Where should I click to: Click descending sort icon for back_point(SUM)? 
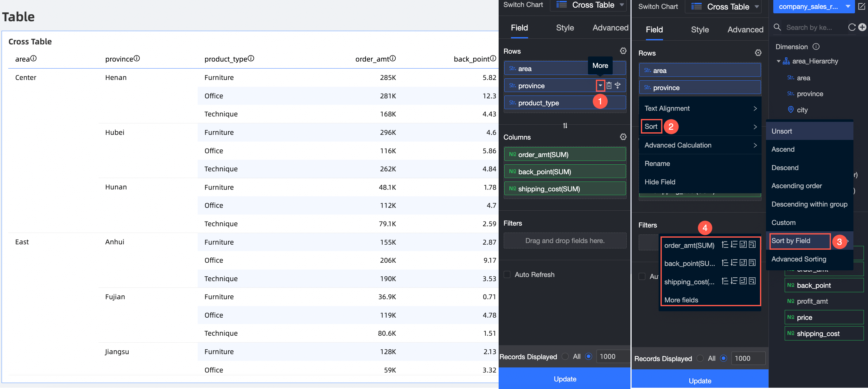click(734, 263)
